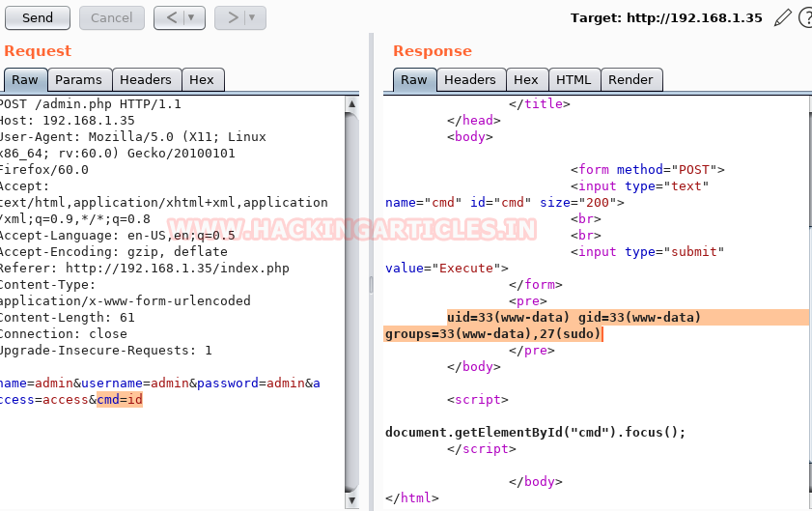This screenshot has height=511, width=812.
Task: Open the Response Render tab
Action: point(630,80)
